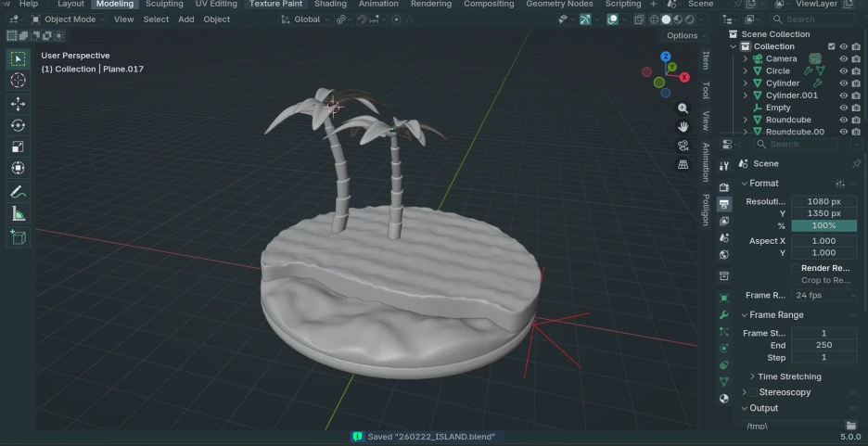Hide the Circle object in viewport

pyautogui.click(x=844, y=70)
